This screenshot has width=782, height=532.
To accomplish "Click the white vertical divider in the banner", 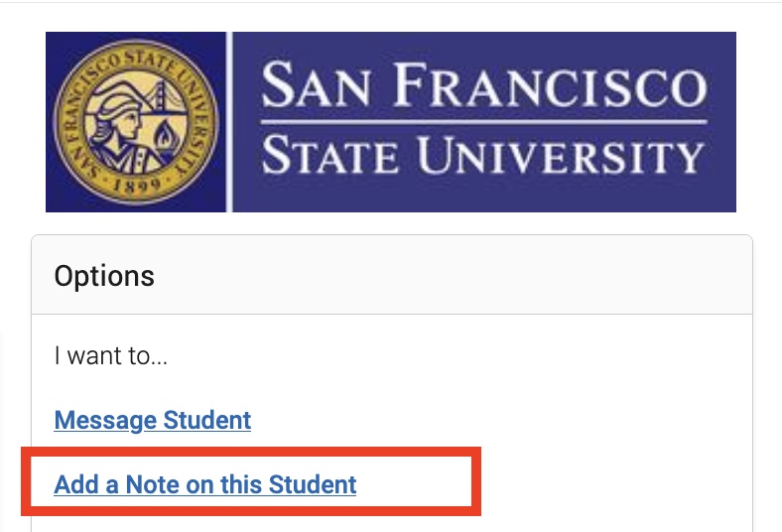I will (229, 122).
